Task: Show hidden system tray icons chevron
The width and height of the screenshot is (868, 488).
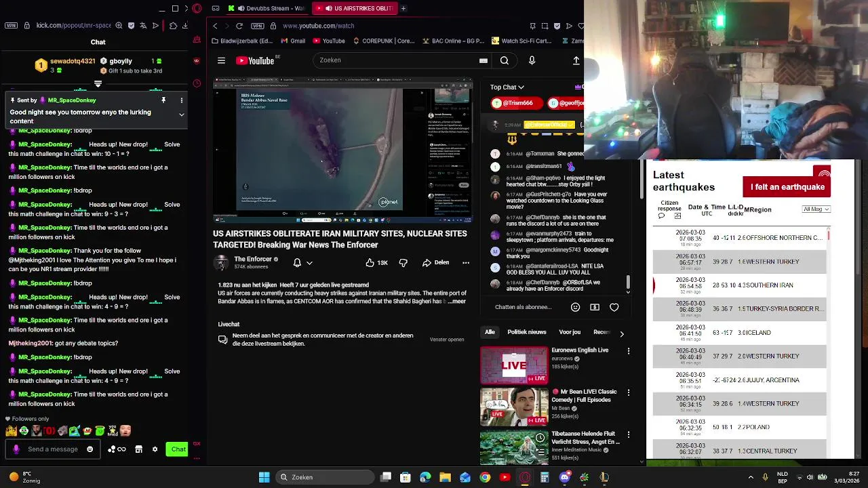Action: [x=751, y=477]
